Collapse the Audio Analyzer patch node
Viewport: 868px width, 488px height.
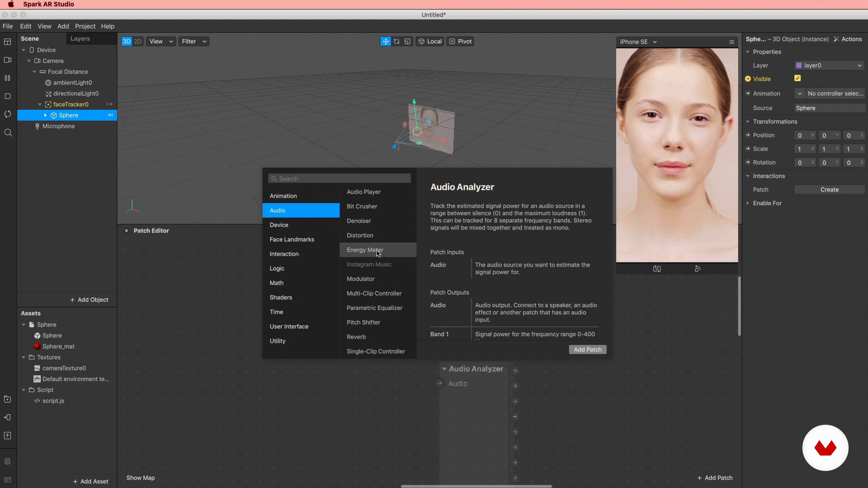[x=444, y=369]
